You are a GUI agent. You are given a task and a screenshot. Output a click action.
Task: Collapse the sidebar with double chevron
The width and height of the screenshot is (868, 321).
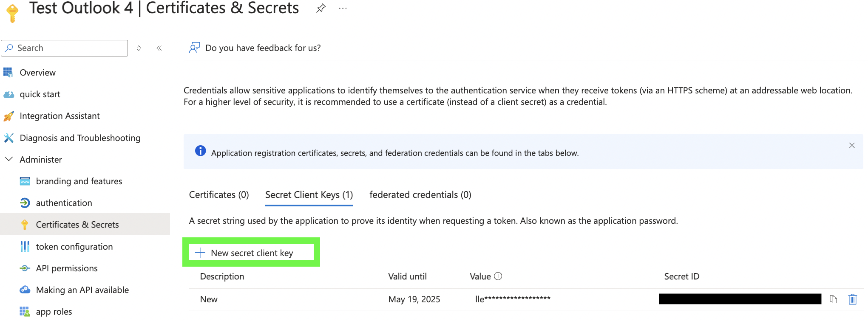[x=159, y=48]
